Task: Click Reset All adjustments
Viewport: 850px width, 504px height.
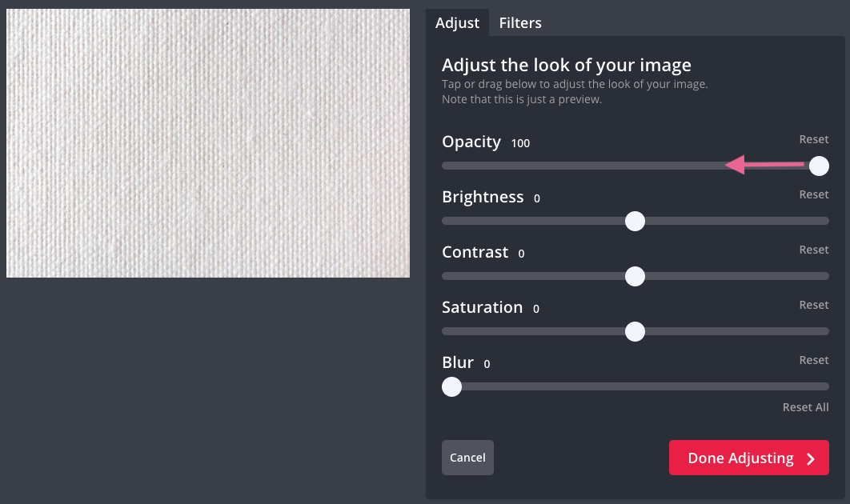Action: (x=805, y=408)
